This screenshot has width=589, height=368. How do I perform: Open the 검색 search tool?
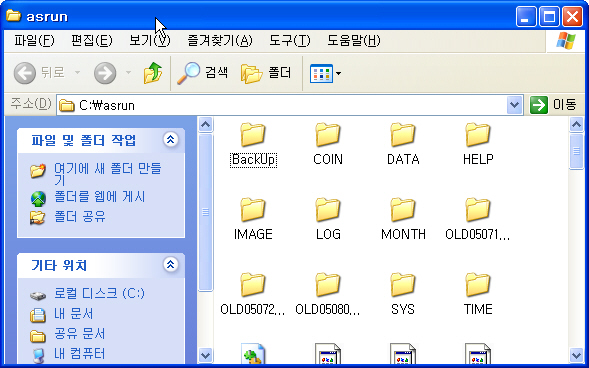[x=202, y=72]
